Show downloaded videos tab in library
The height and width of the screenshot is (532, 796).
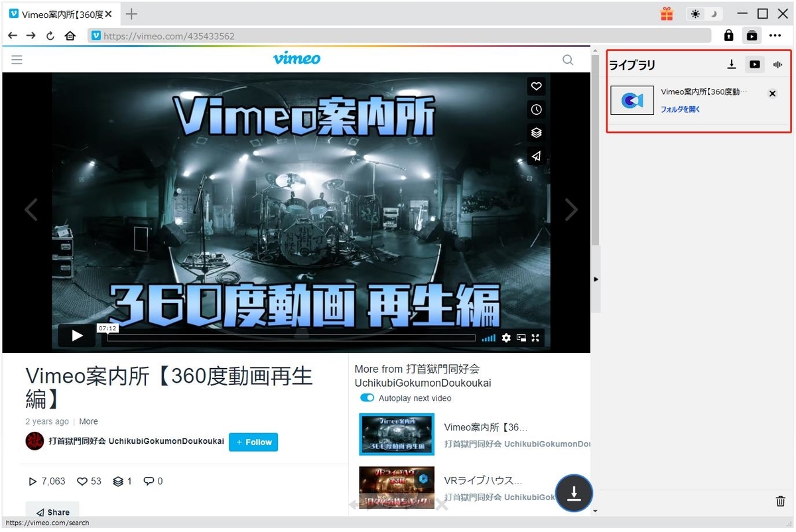[x=754, y=64]
